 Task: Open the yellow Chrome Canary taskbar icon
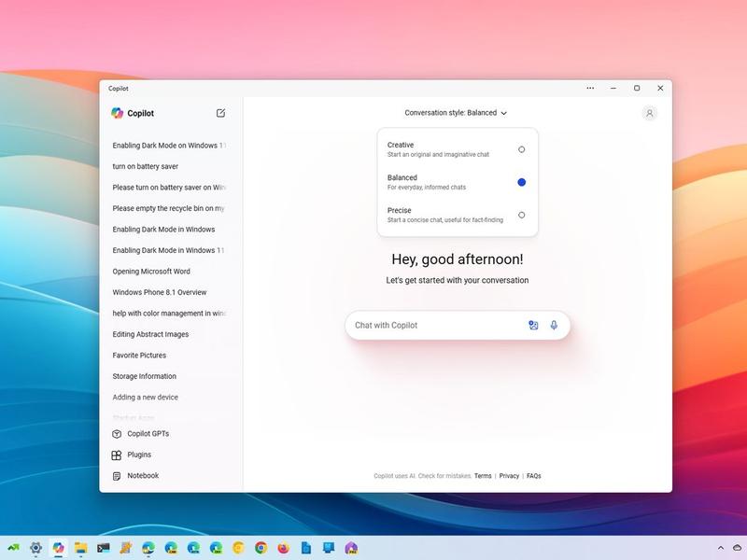(238, 548)
